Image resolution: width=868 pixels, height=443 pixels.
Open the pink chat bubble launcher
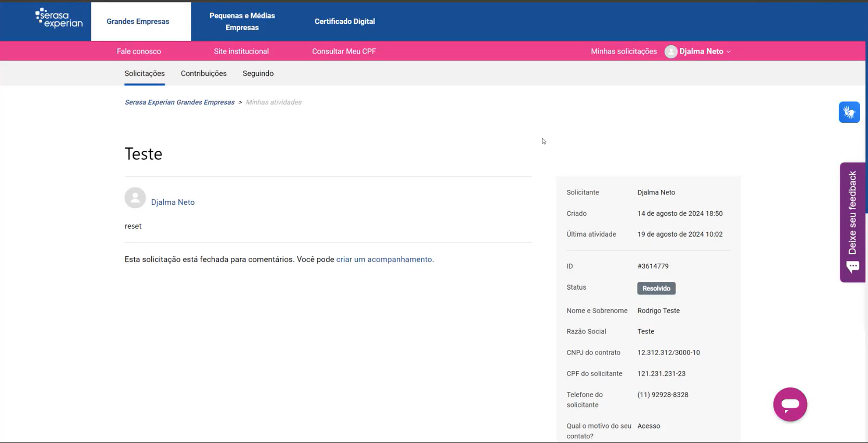(789, 405)
